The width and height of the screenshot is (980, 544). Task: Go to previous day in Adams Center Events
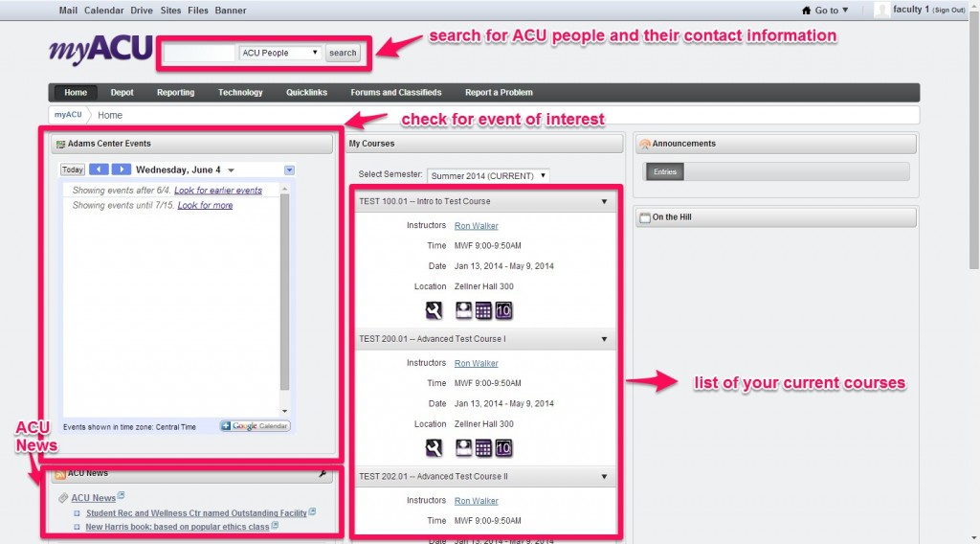click(99, 170)
